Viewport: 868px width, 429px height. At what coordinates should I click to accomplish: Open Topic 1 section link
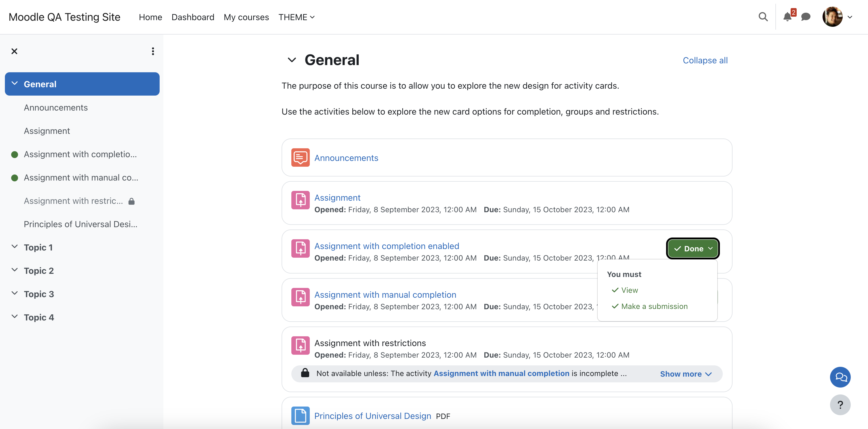pyautogui.click(x=38, y=248)
